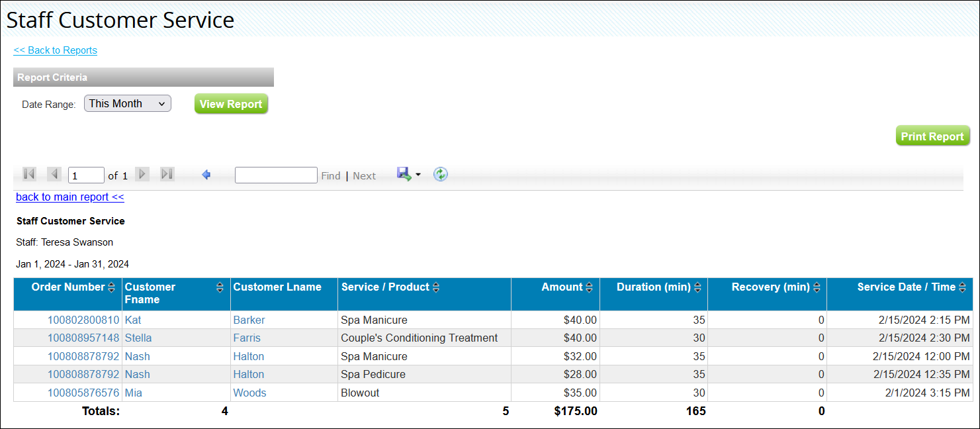The height and width of the screenshot is (429, 980).
Task: Open customer last name Woods
Action: [x=249, y=393]
